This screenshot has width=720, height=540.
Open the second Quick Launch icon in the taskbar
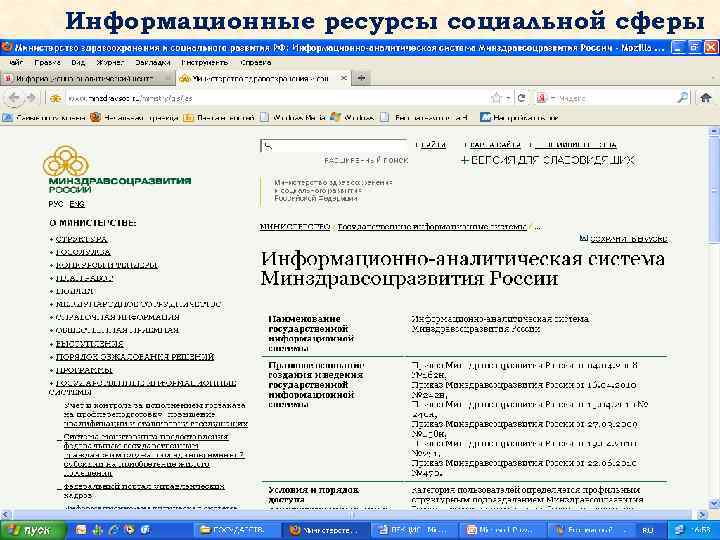click(97, 530)
